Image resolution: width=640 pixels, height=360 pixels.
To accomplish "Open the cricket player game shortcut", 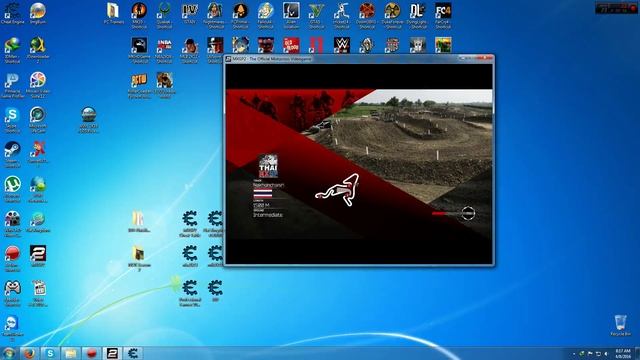I will 342,16.
